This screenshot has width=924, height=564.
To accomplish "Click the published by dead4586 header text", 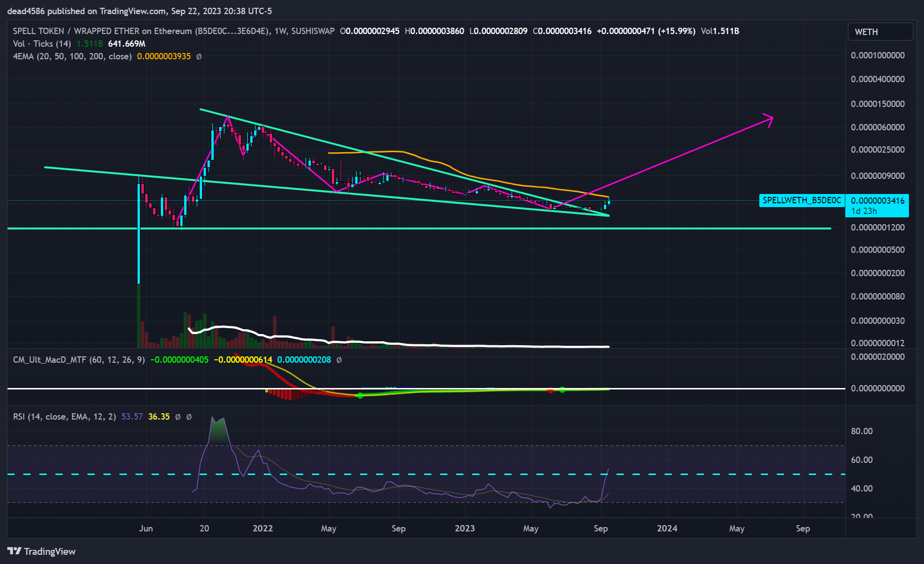I will coord(139,11).
